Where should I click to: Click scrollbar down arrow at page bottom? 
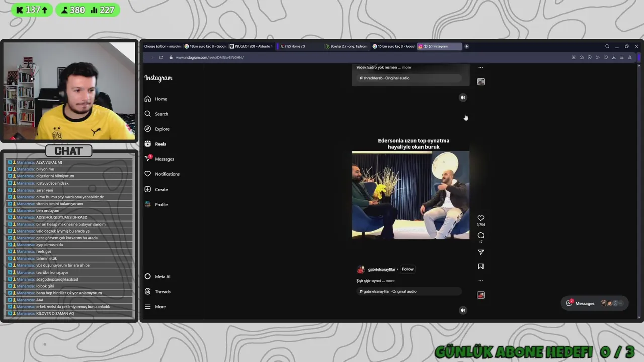click(639, 317)
